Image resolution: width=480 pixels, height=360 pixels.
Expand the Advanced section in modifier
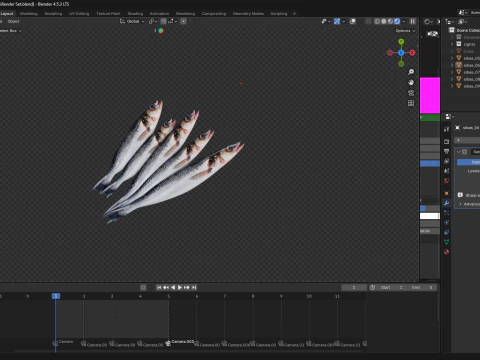[x=469, y=204]
